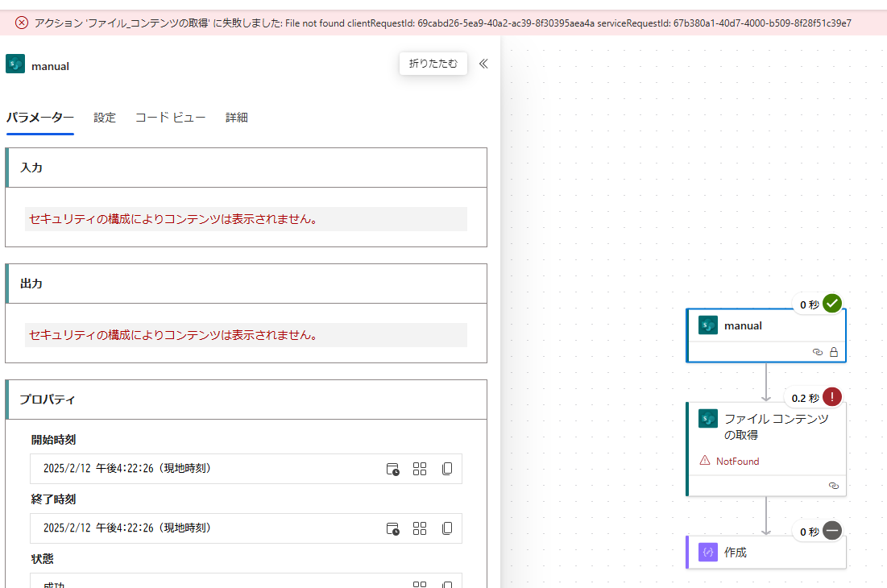Click the 0.2 秒 duration label
Viewport: 887px width, 588px height.
tap(806, 398)
